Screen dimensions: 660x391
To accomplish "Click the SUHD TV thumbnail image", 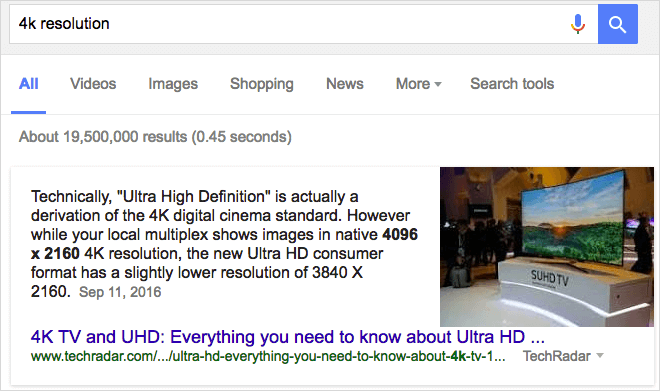I will click(x=547, y=247).
